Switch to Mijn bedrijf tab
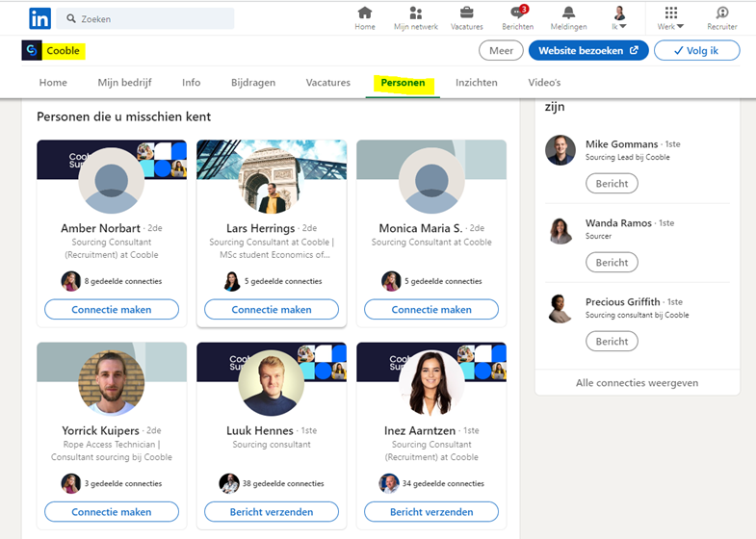The width and height of the screenshot is (756, 539). tap(124, 83)
